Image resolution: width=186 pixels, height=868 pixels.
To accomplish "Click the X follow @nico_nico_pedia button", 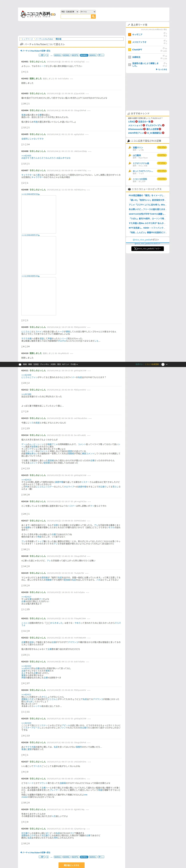I will point(147,249).
